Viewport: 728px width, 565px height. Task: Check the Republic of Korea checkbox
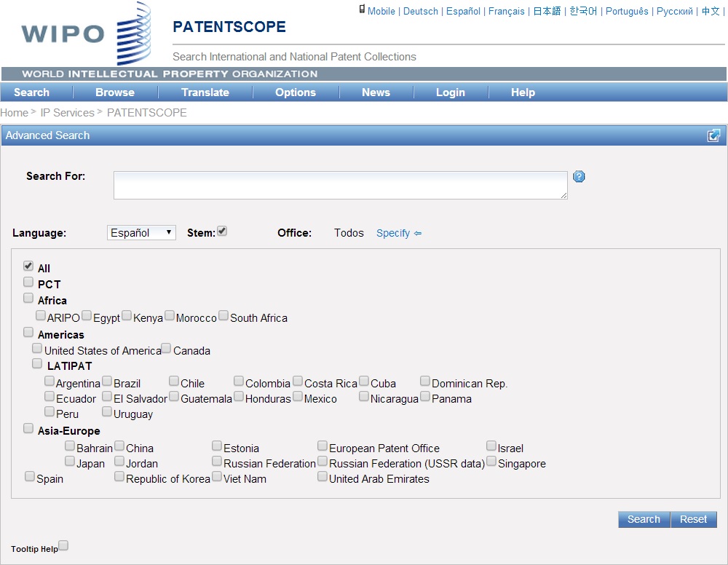click(x=120, y=476)
